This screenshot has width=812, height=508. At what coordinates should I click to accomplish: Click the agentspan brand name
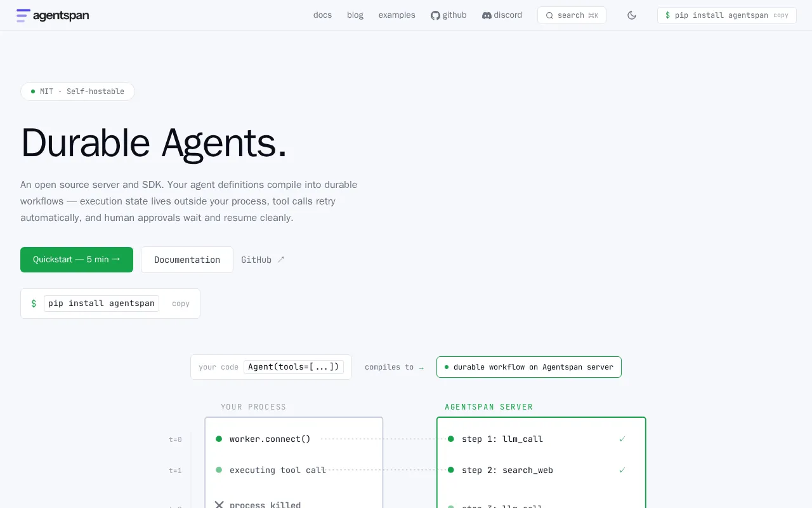click(61, 15)
